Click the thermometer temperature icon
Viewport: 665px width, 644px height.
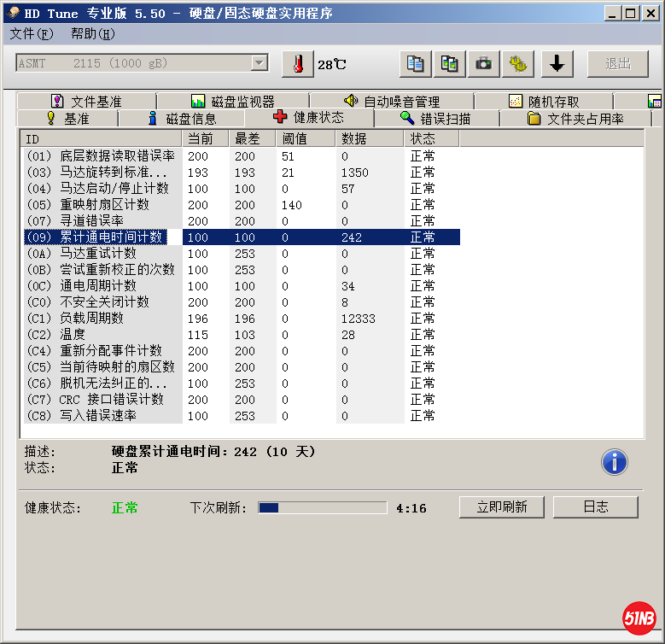tap(297, 64)
